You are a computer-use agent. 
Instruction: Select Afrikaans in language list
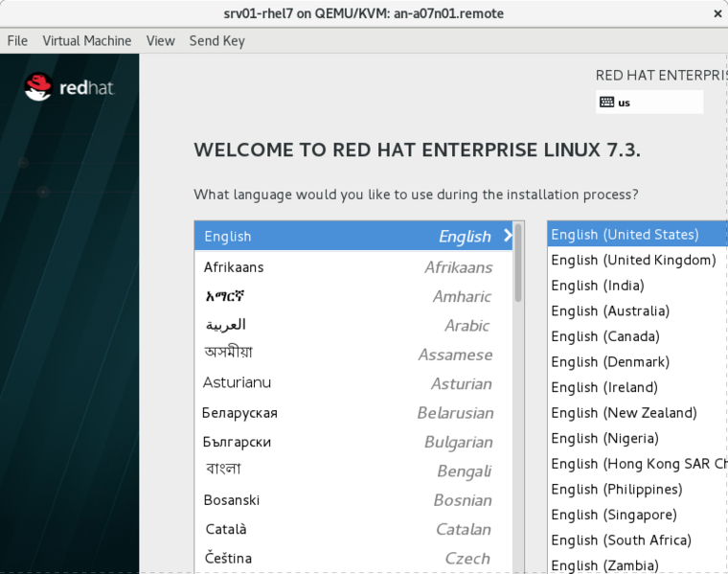click(234, 267)
